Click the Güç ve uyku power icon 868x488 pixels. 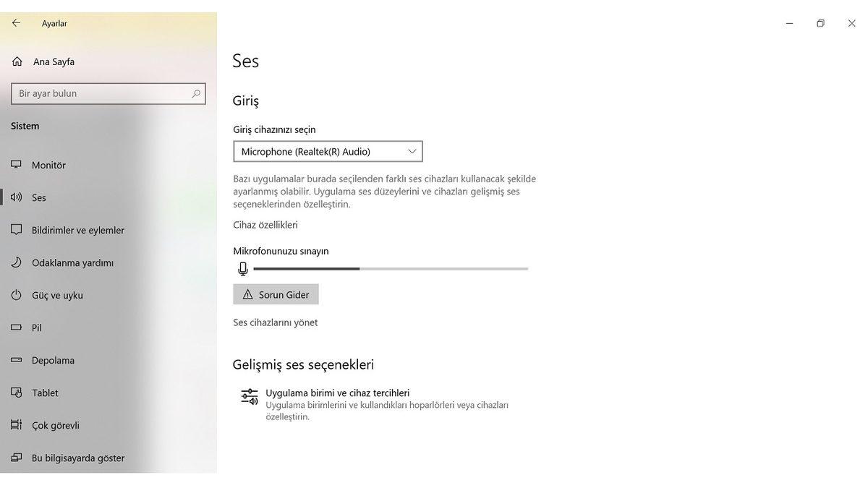click(x=16, y=295)
